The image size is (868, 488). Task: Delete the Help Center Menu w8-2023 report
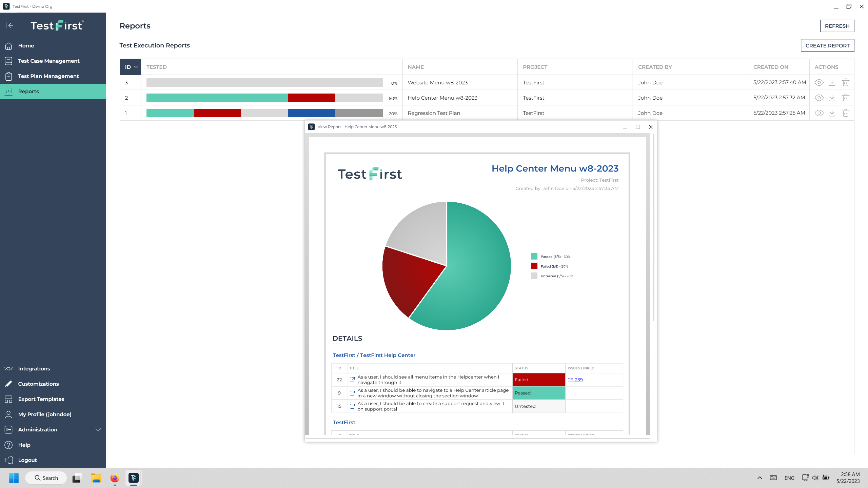pyautogui.click(x=845, y=98)
